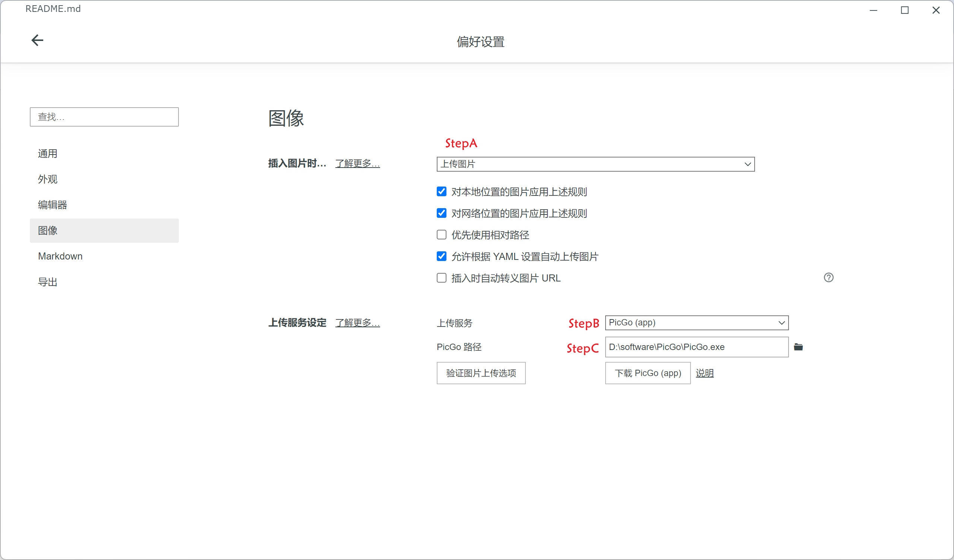954x560 pixels.
Task: Click the 查找 search field
Action: coord(104,117)
